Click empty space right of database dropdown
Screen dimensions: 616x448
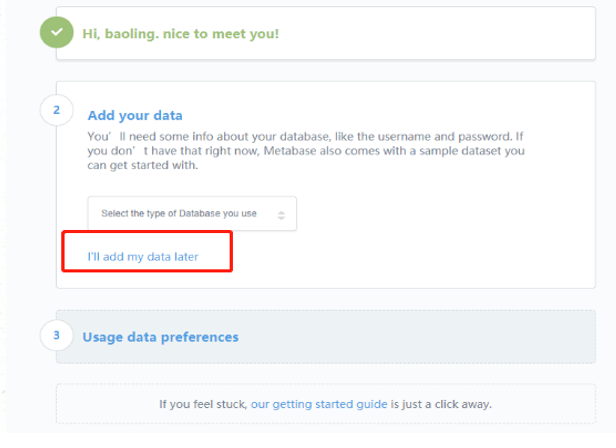(x=430, y=214)
